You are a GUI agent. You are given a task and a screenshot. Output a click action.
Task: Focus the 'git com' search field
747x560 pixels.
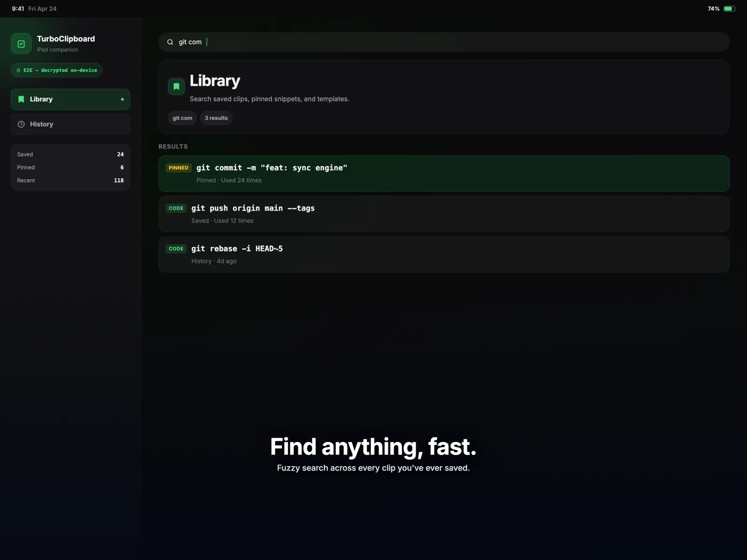coord(444,42)
